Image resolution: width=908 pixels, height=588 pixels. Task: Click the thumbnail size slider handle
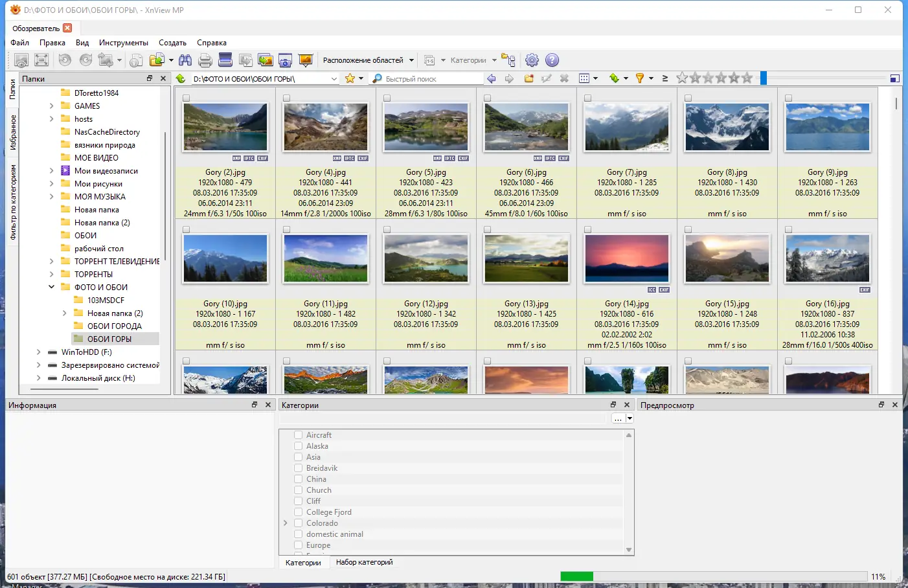pos(764,78)
